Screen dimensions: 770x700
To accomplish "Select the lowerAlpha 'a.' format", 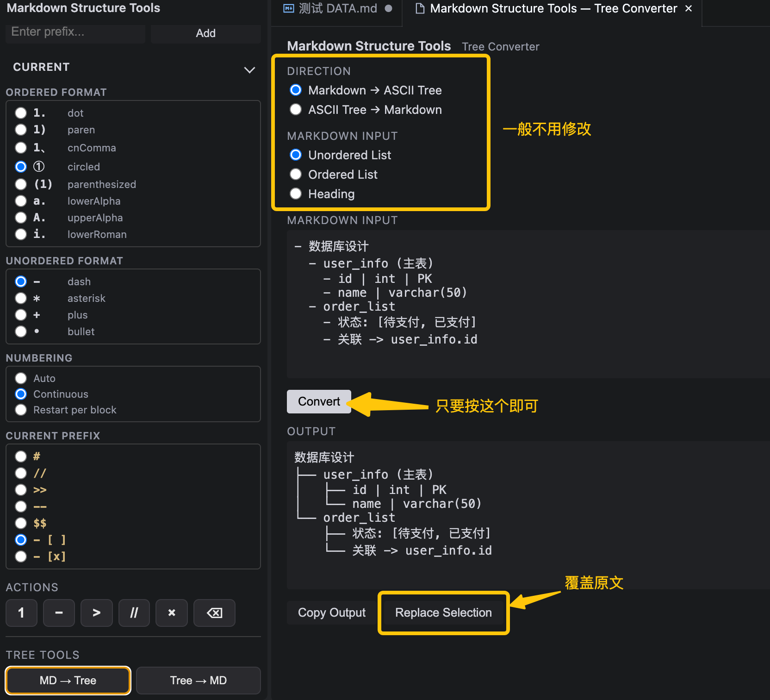I will pyautogui.click(x=21, y=201).
